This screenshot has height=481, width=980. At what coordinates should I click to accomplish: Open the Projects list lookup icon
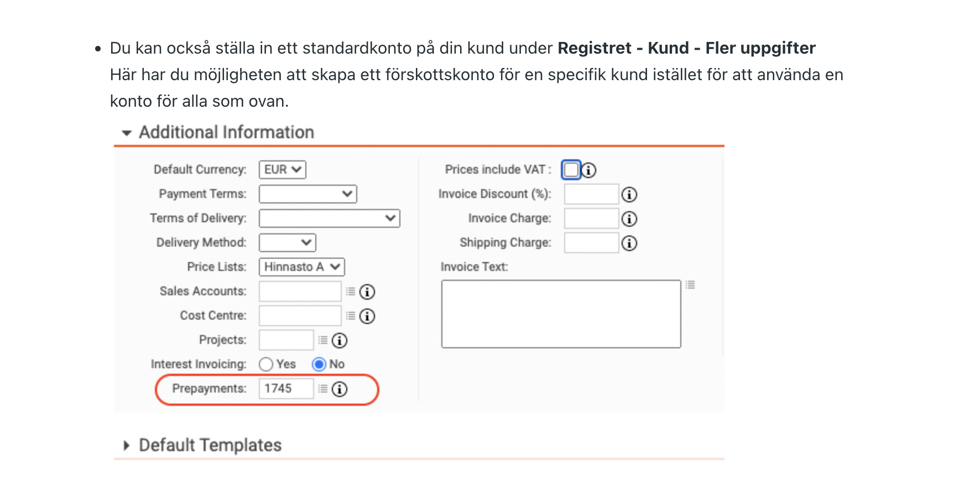click(323, 340)
